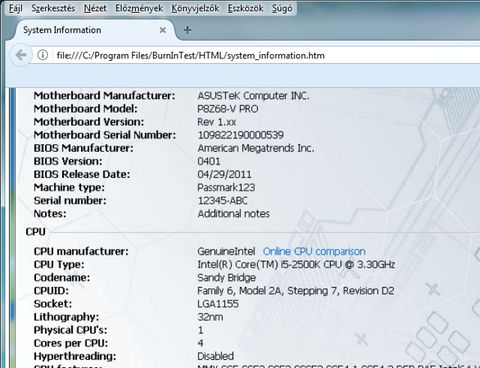480x368 pixels.
Task: Select GenuineIntel manufacturer value
Action: [x=226, y=251]
